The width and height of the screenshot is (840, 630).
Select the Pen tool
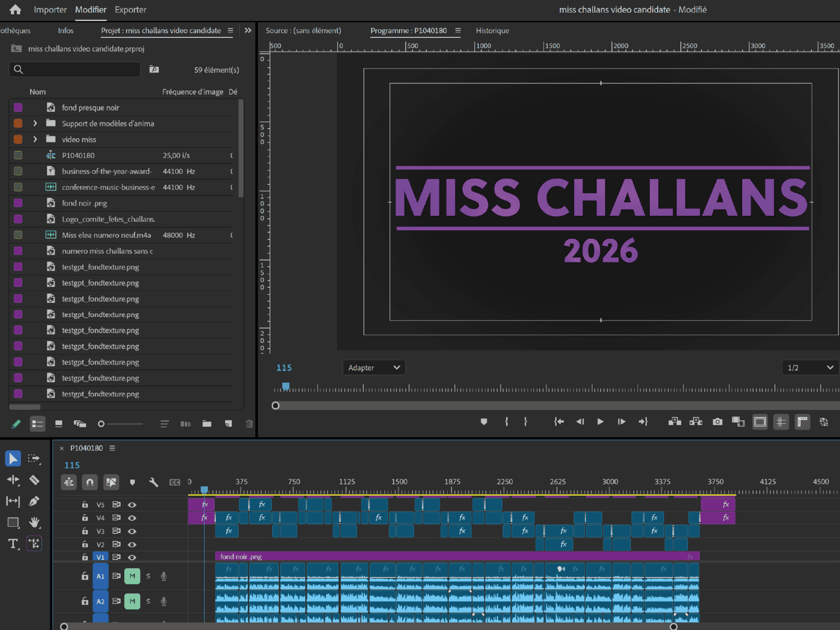pos(34,501)
